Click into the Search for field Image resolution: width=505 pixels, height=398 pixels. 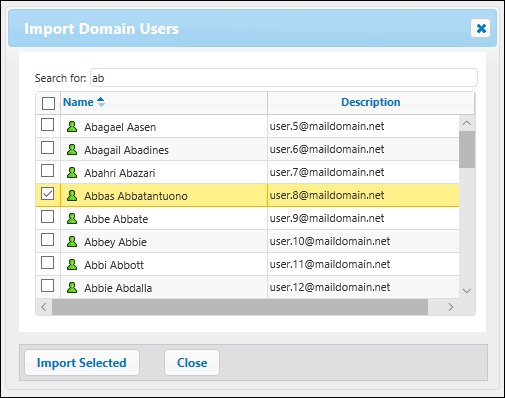[284, 78]
